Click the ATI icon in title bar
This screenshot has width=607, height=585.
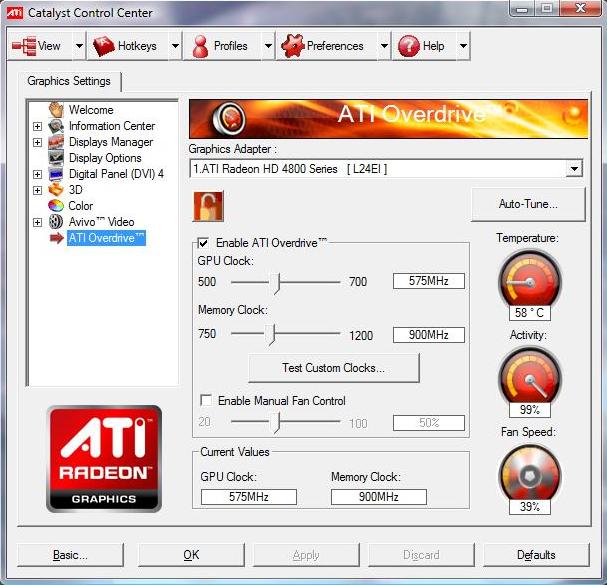tap(15, 13)
